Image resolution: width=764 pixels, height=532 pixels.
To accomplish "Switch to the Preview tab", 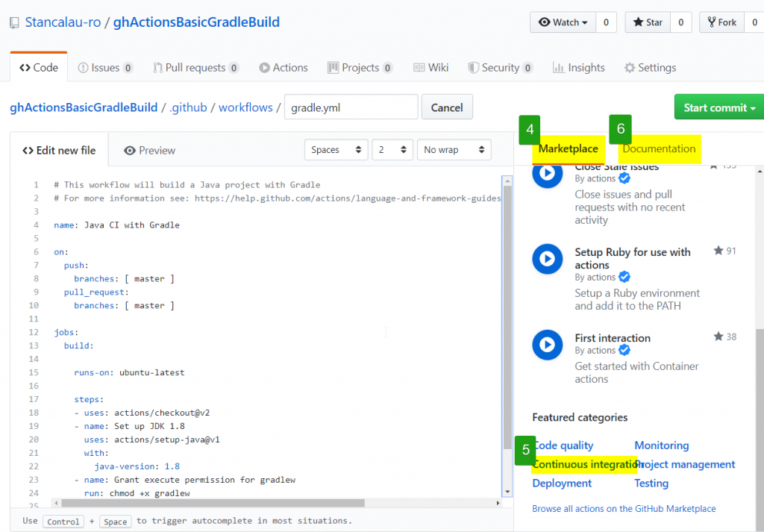I will pyautogui.click(x=149, y=149).
